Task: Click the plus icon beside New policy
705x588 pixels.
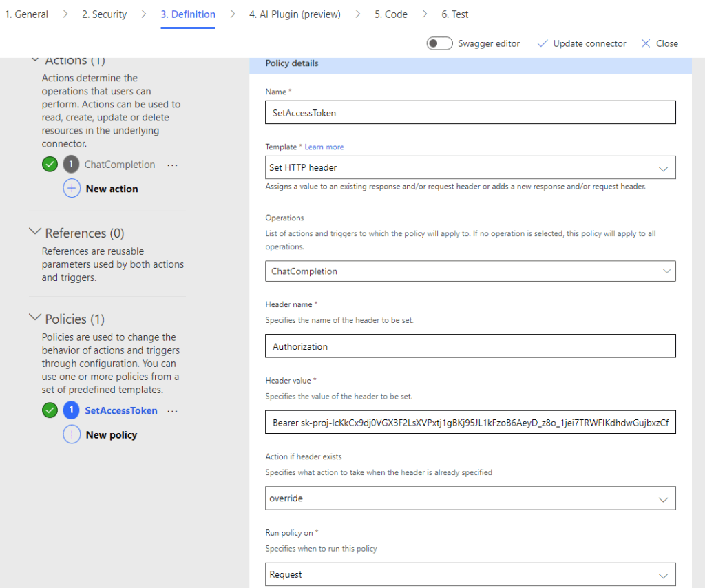Action: 72,435
